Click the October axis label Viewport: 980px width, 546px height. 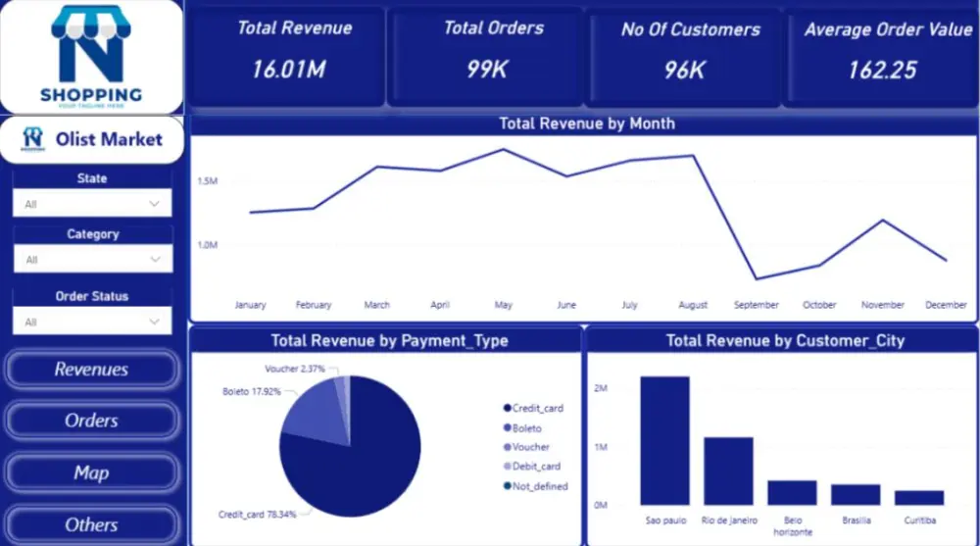[819, 305]
